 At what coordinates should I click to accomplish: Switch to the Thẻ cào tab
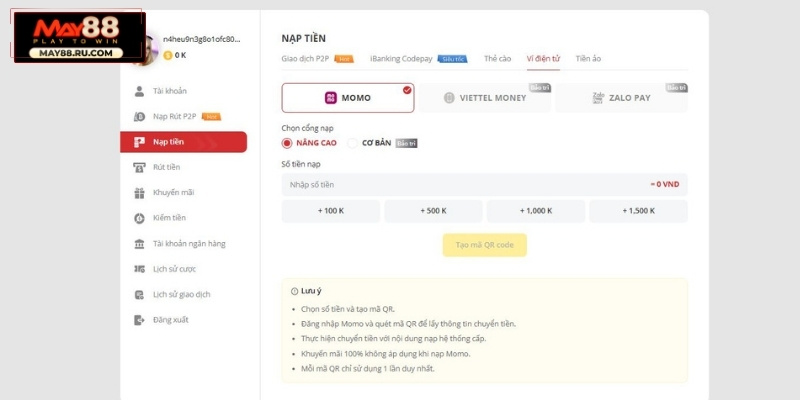coord(498,59)
